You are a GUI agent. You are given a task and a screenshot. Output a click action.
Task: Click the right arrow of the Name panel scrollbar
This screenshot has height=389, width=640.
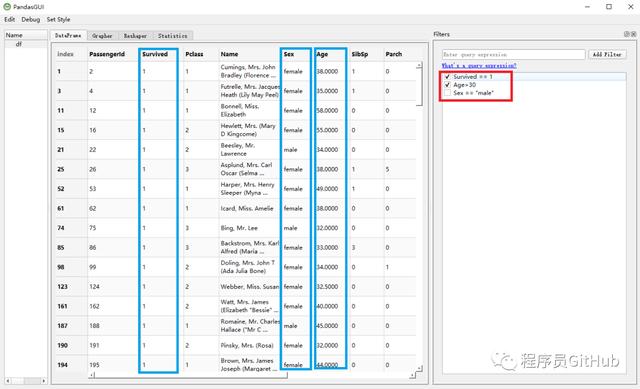click(44, 381)
